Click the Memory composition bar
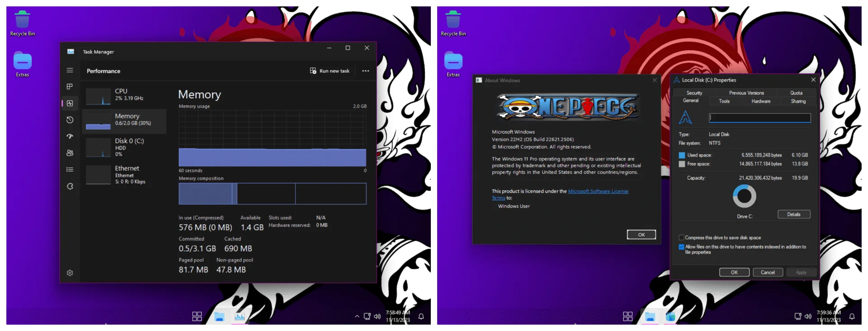The width and height of the screenshot is (868, 331). click(x=273, y=194)
